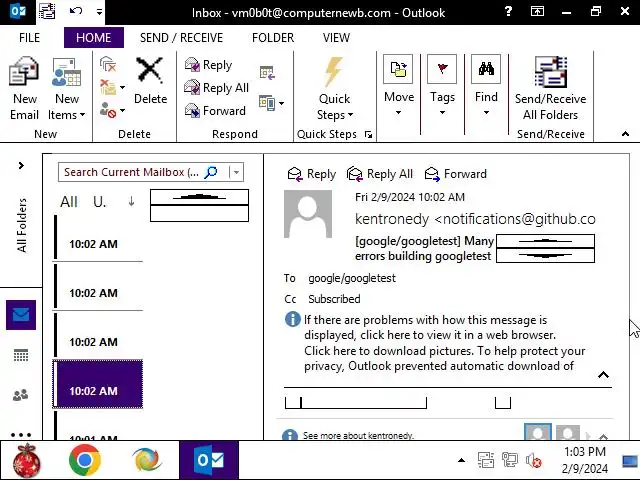Open Quick Steps dialog launcher
Image resolution: width=640 pixels, height=480 pixels.
click(x=368, y=134)
